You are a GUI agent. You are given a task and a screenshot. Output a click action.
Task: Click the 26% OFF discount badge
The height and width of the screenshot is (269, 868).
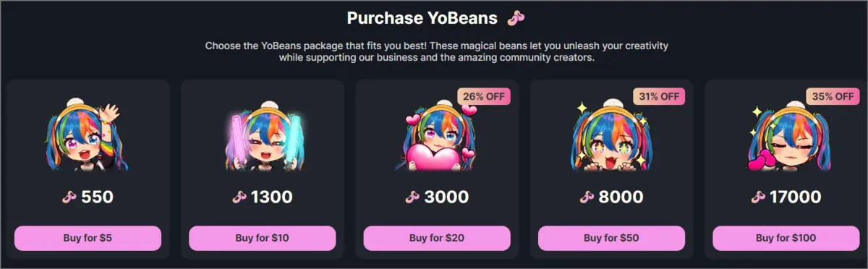click(485, 96)
